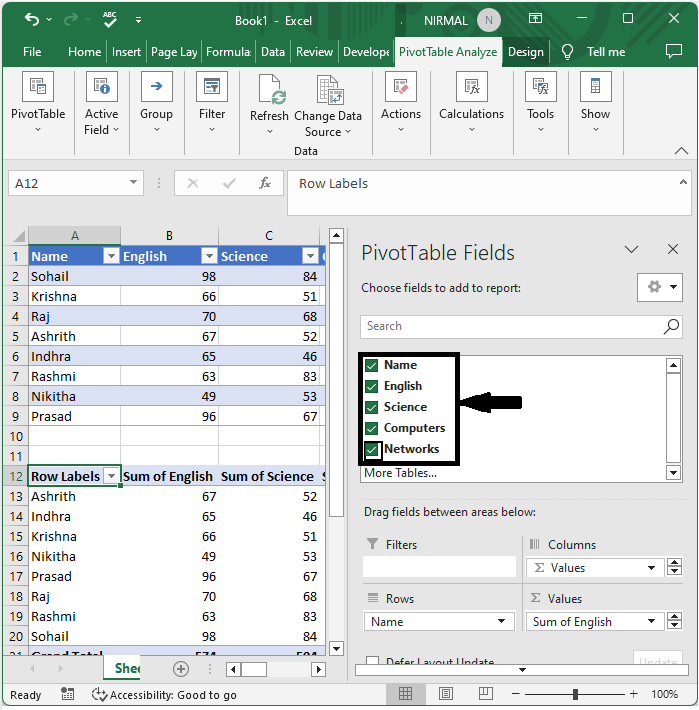Add a new sheet with plus button
This screenshot has height=710, width=699.
[x=181, y=669]
